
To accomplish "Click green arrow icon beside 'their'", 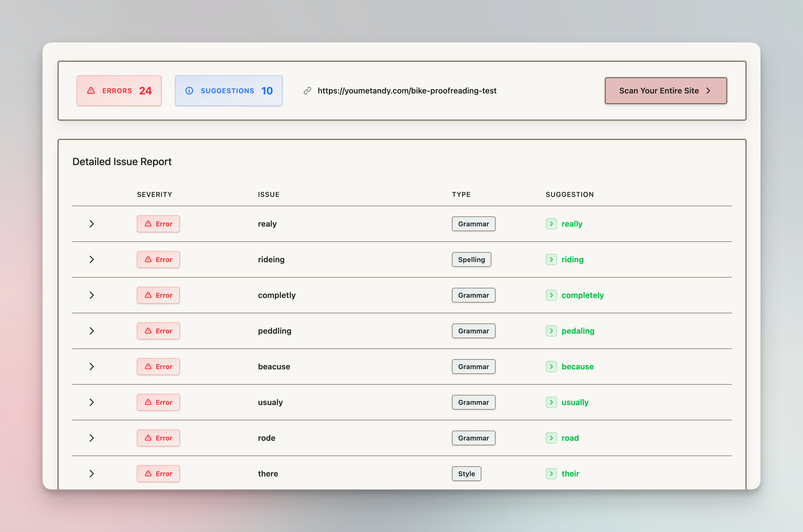I will [551, 474].
